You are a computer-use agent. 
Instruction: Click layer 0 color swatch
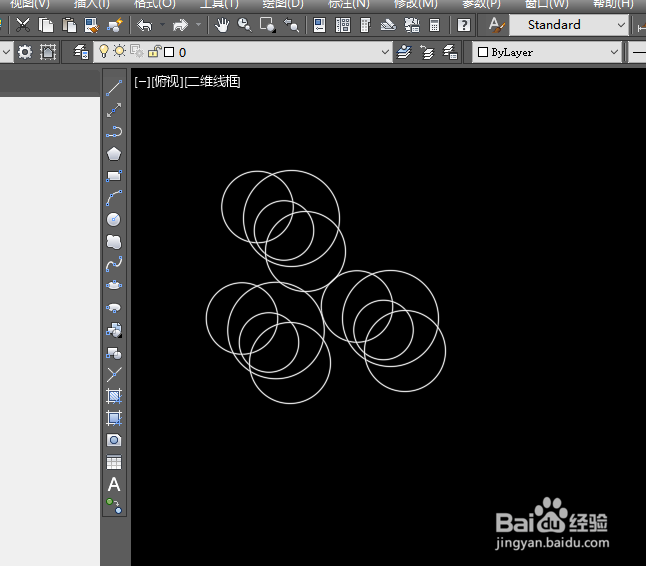coord(169,52)
